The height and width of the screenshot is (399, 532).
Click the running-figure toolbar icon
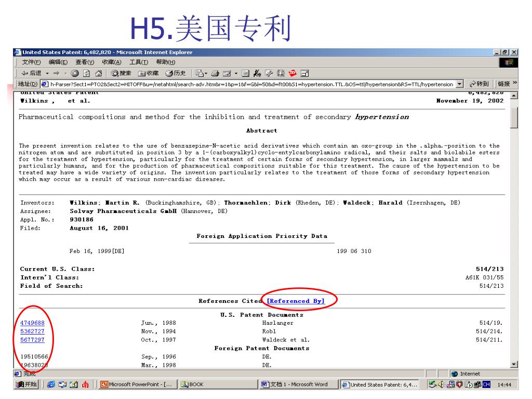coord(257,73)
